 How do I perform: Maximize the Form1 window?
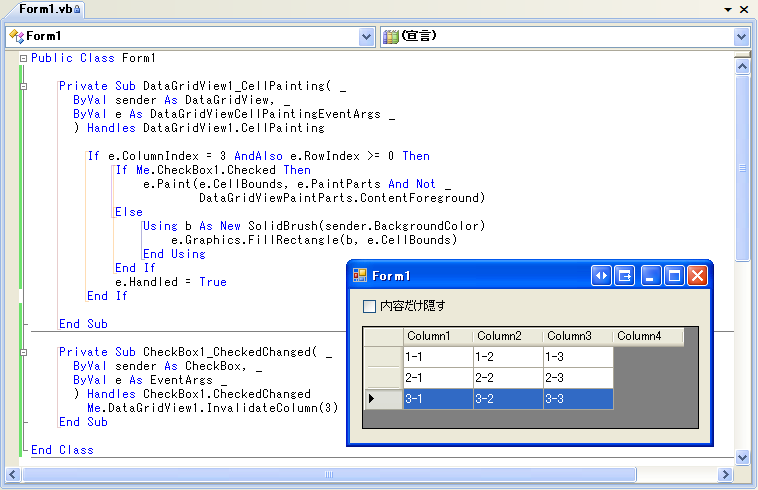(x=674, y=276)
